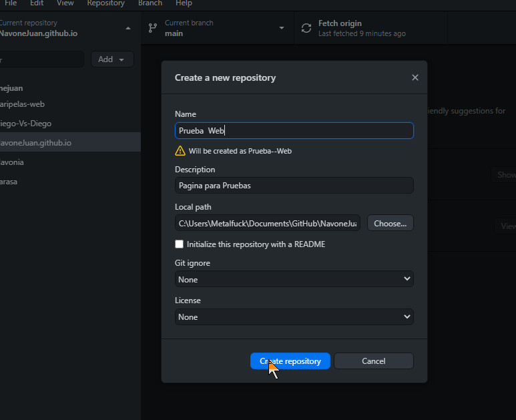Open the Current branch dropdown arrow
The height and width of the screenshot is (420, 516).
tap(282, 28)
